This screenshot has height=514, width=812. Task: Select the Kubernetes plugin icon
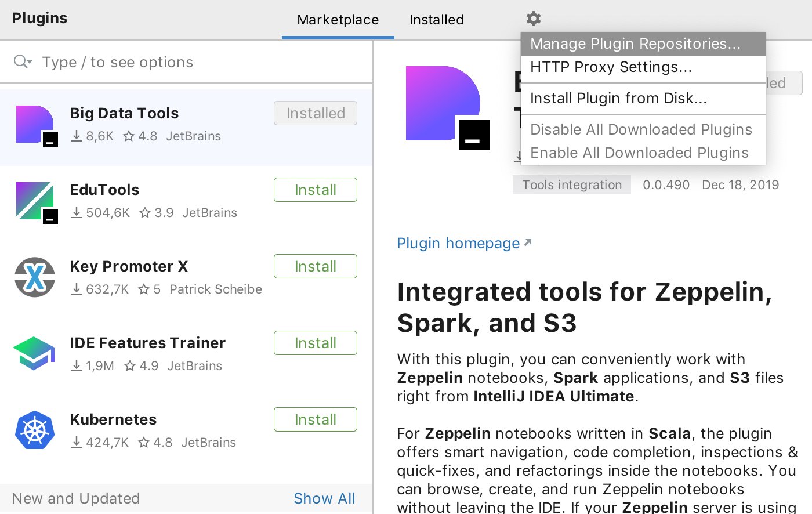coord(35,430)
